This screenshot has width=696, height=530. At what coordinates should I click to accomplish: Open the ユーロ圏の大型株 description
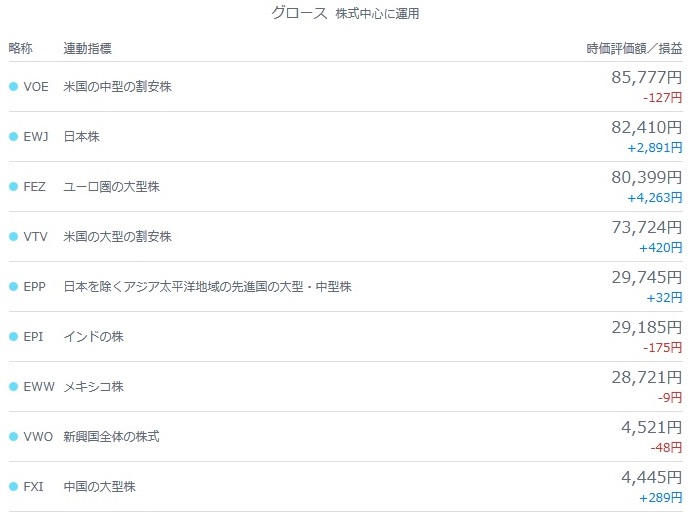click(x=111, y=186)
